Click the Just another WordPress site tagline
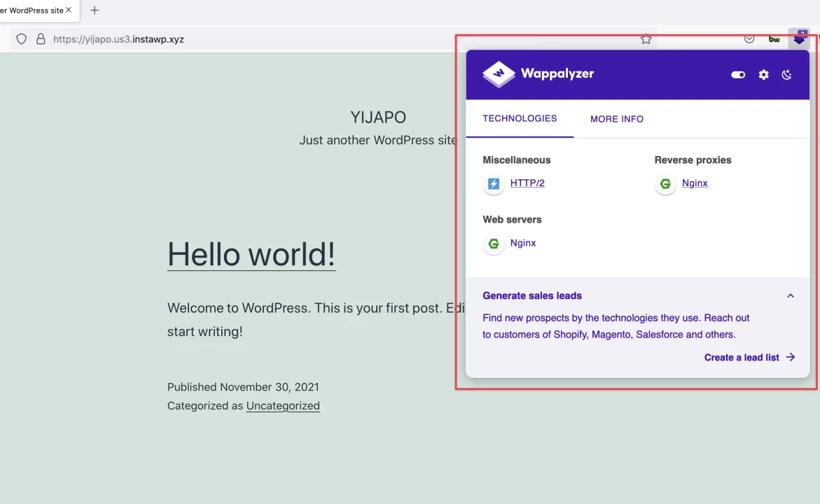This screenshot has height=504, width=820. coord(378,140)
